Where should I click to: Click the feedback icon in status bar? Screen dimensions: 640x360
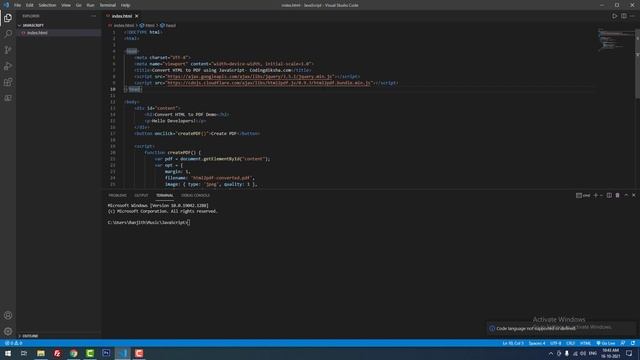tap(623, 343)
